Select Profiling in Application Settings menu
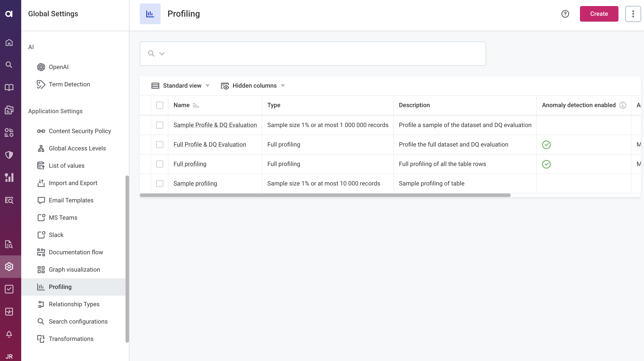The image size is (644, 361). 60,287
